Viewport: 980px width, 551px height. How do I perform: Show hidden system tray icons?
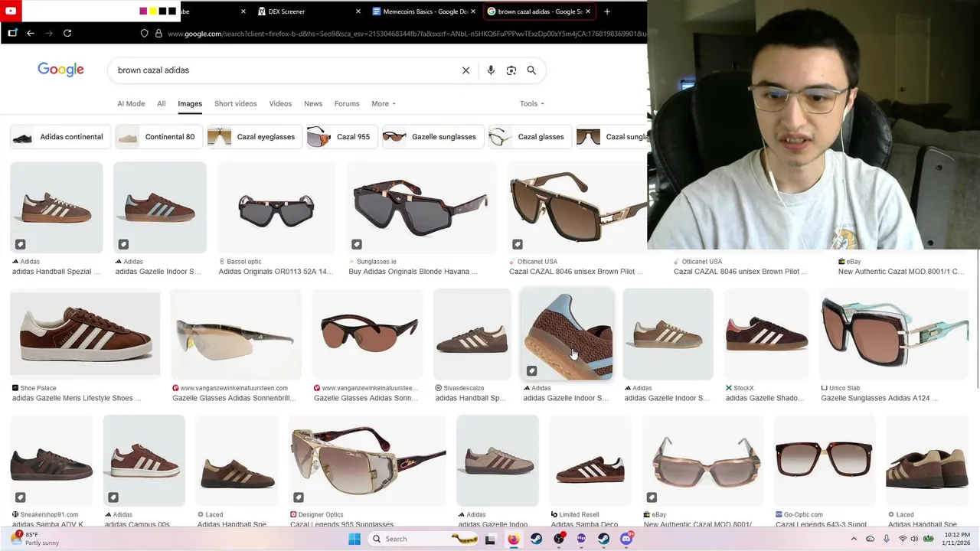click(854, 539)
